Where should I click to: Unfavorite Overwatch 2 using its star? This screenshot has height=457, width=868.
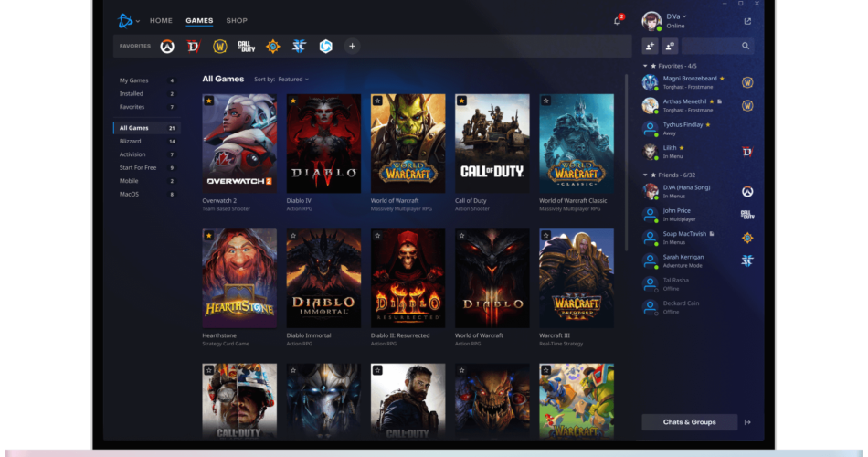pyautogui.click(x=209, y=101)
